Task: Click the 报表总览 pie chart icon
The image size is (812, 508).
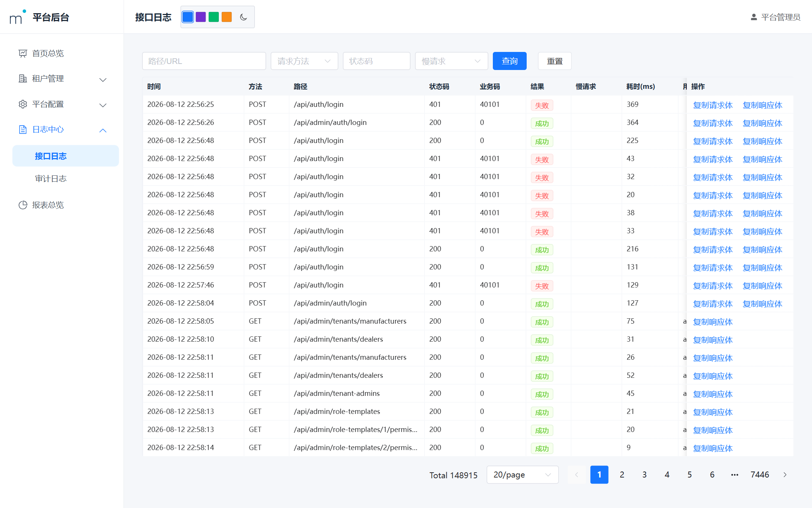Action: [23, 205]
